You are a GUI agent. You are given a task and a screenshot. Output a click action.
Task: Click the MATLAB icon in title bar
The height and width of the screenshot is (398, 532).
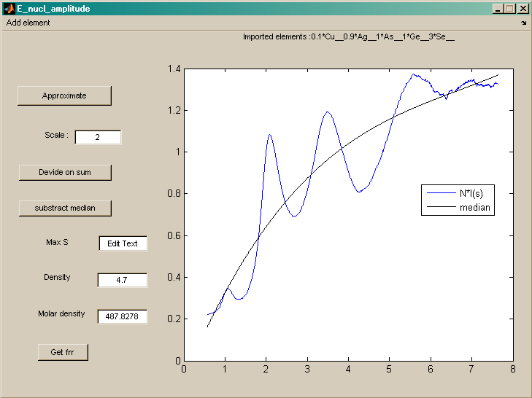pos(9,9)
